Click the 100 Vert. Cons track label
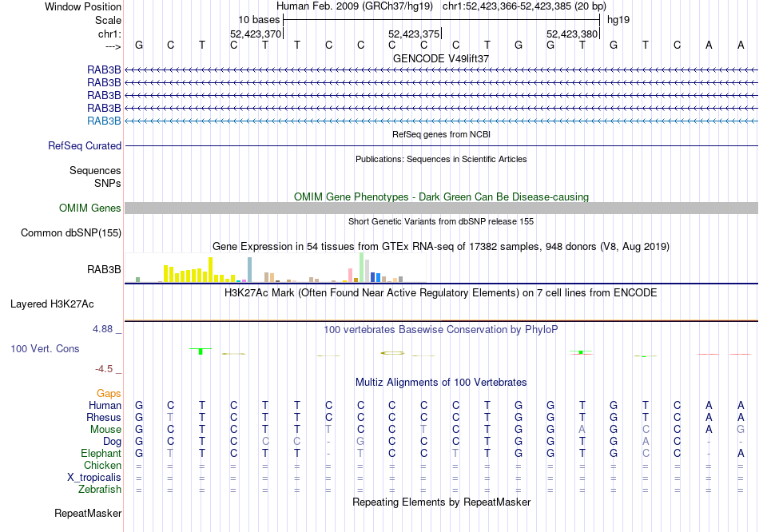 pos(45,348)
